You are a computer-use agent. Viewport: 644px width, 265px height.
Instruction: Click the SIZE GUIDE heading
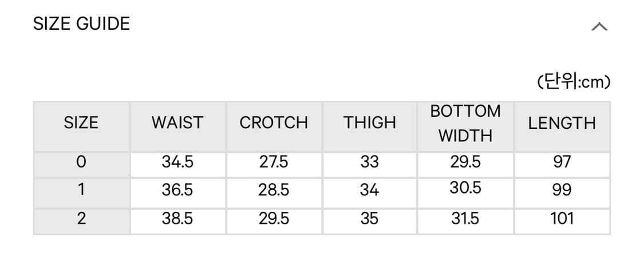[x=81, y=24]
